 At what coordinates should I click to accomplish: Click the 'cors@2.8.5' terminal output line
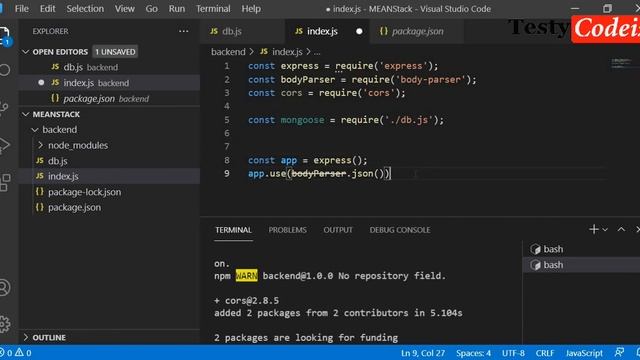[247, 300]
